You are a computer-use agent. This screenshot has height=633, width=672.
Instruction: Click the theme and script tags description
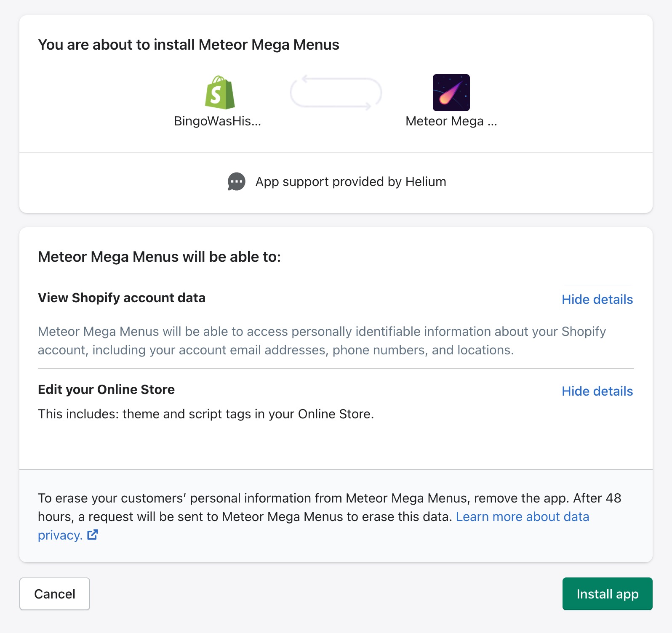[206, 414]
